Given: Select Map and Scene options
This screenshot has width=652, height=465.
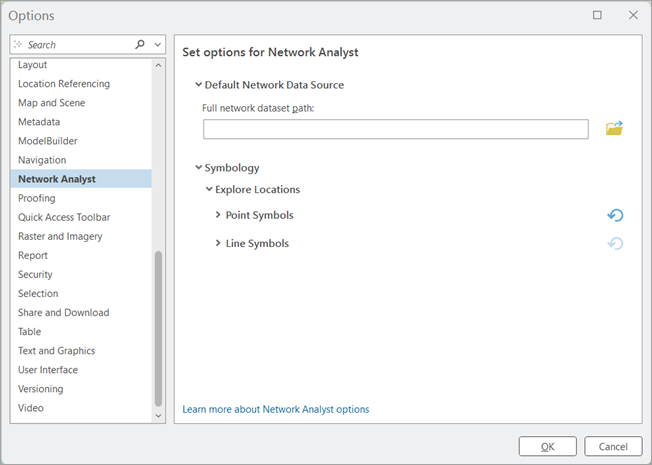Looking at the screenshot, I should tap(52, 103).
